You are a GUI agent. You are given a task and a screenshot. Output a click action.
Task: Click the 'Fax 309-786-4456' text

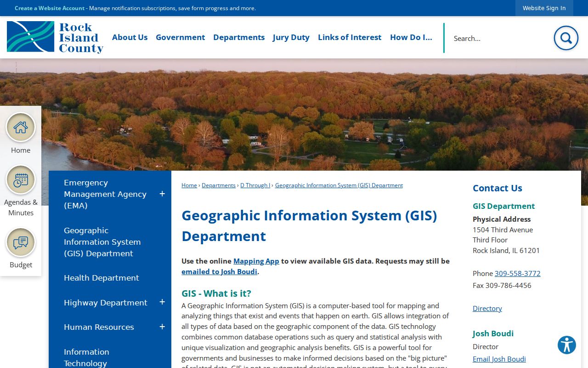[502, 285]
